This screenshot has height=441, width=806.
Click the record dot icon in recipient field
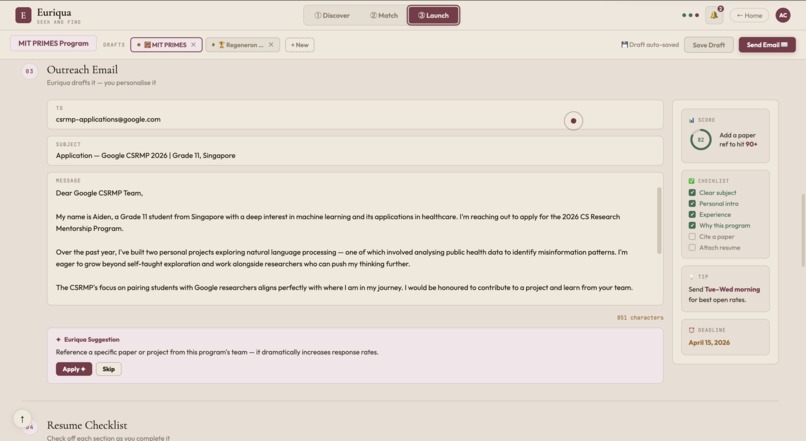tap(573, 121)
